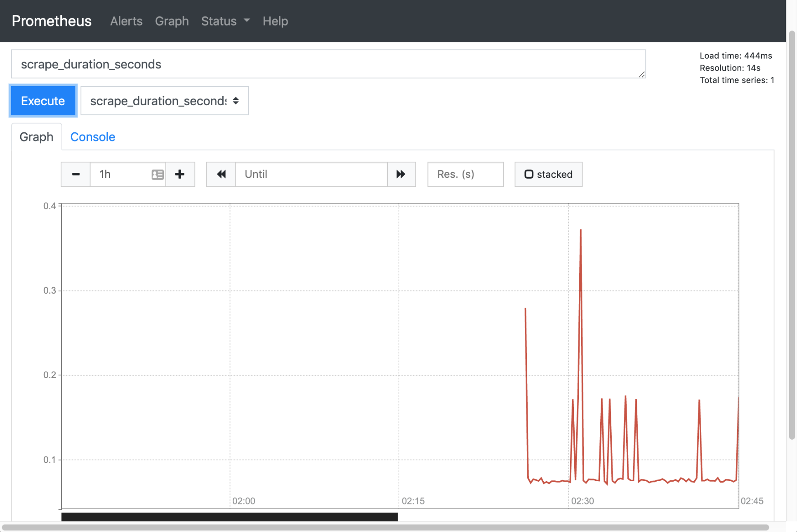Open the Alerts page
Screen dimensions: 797x532
126,21
